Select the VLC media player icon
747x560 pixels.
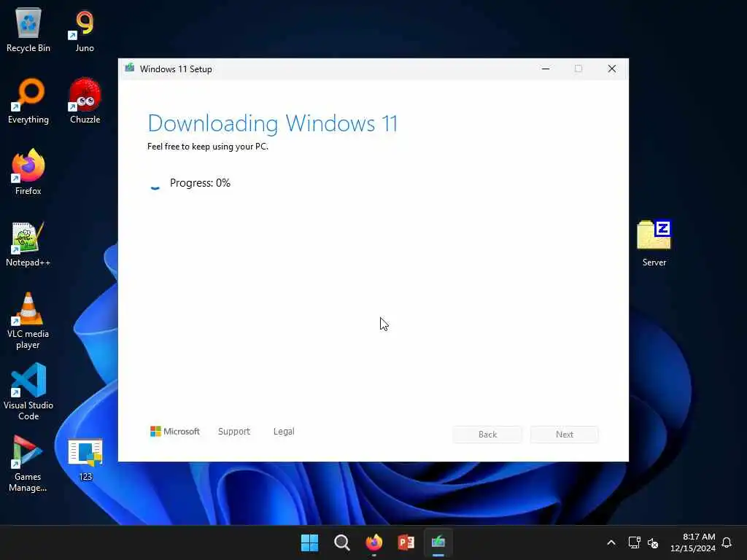28,321
